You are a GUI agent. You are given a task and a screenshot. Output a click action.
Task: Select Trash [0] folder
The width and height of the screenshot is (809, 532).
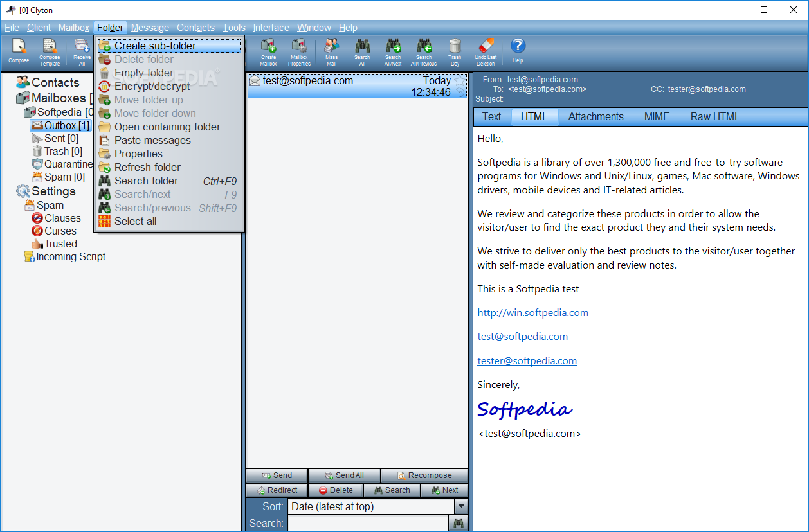57,151
